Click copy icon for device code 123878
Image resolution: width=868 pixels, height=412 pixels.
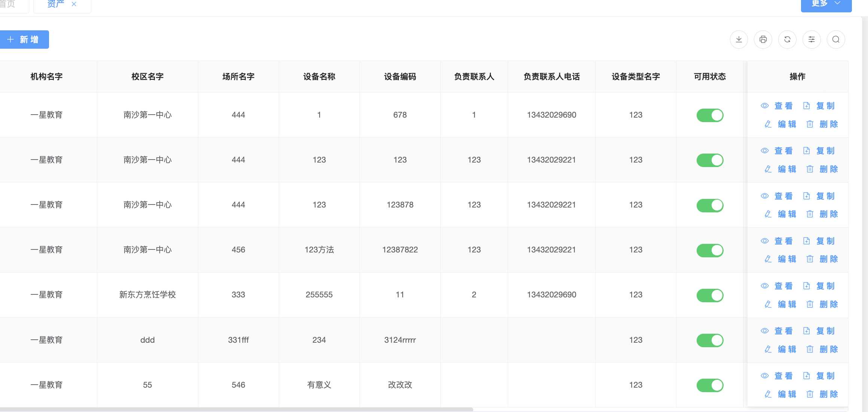point(807,196)
